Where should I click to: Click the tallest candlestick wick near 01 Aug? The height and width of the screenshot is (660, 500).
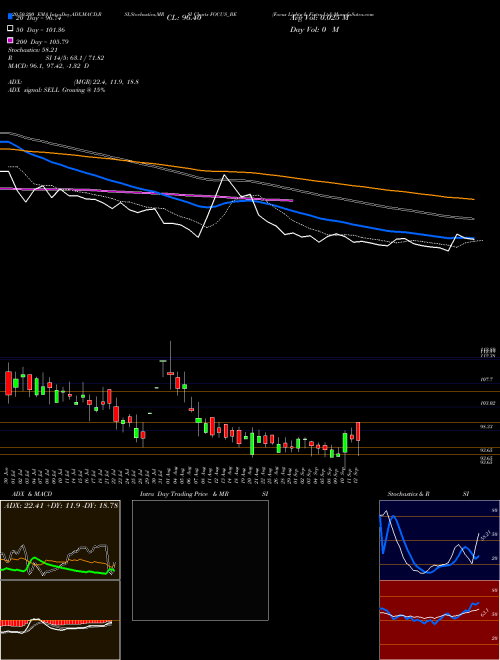[x=170, y=365]
